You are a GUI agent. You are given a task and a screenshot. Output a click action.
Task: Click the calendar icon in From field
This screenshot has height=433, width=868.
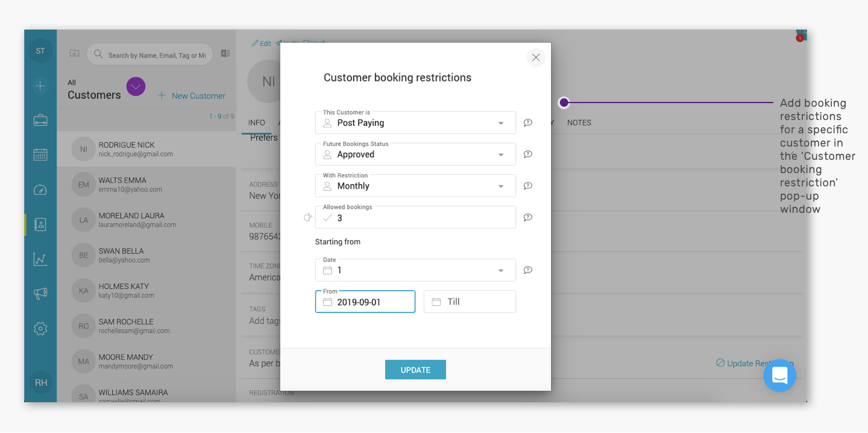328,302
